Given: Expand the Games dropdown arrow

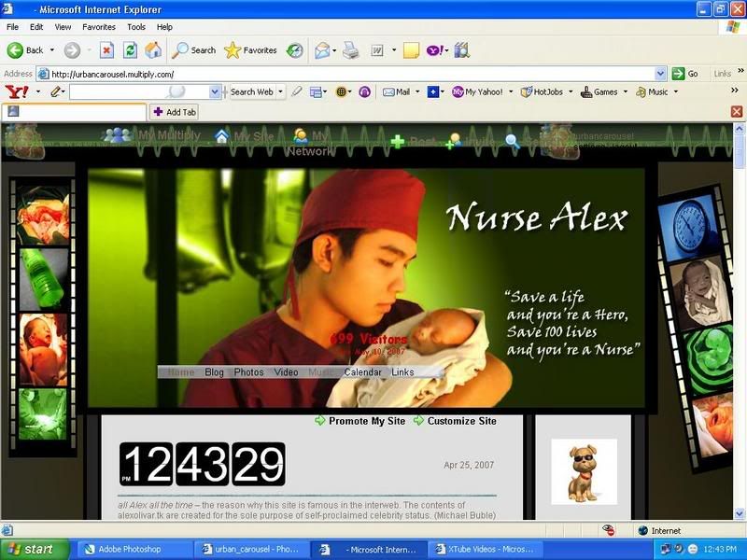Looking at the screenshot, I should [x=626, y=91].
